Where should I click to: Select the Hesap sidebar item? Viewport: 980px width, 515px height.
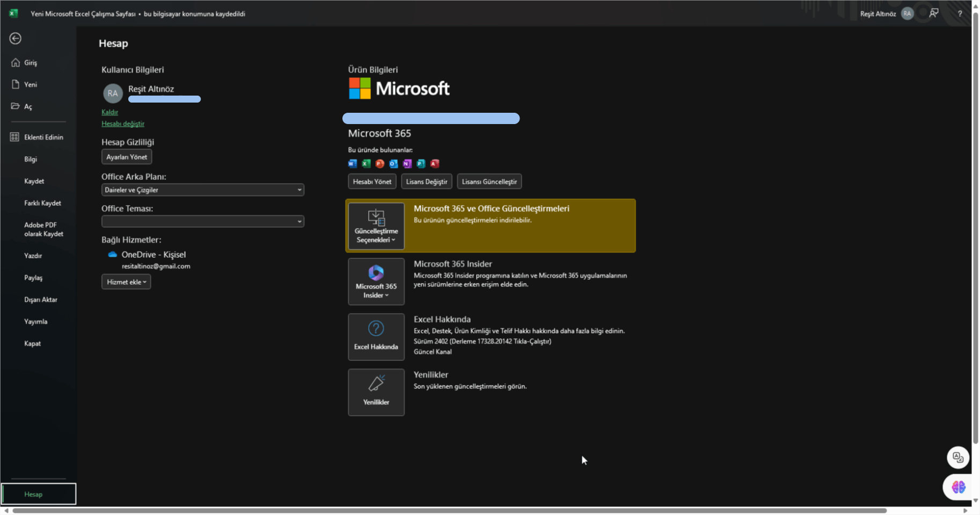pos(39,494)
